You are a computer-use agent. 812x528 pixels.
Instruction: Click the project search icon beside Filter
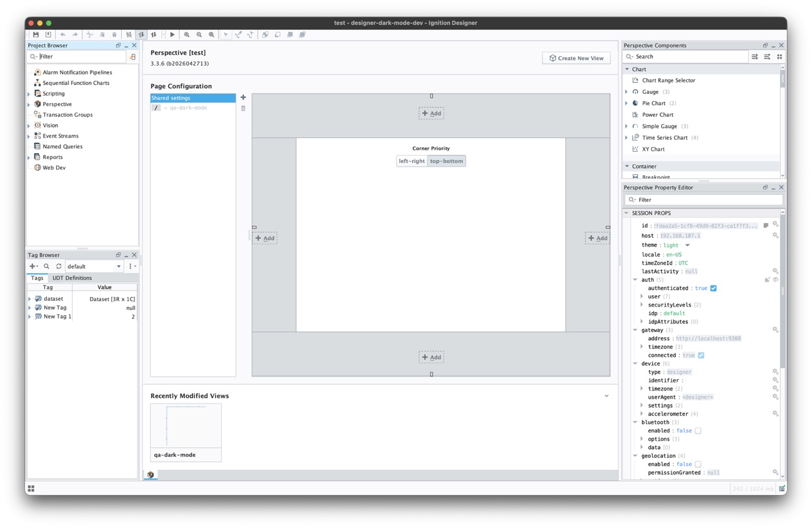133,57
